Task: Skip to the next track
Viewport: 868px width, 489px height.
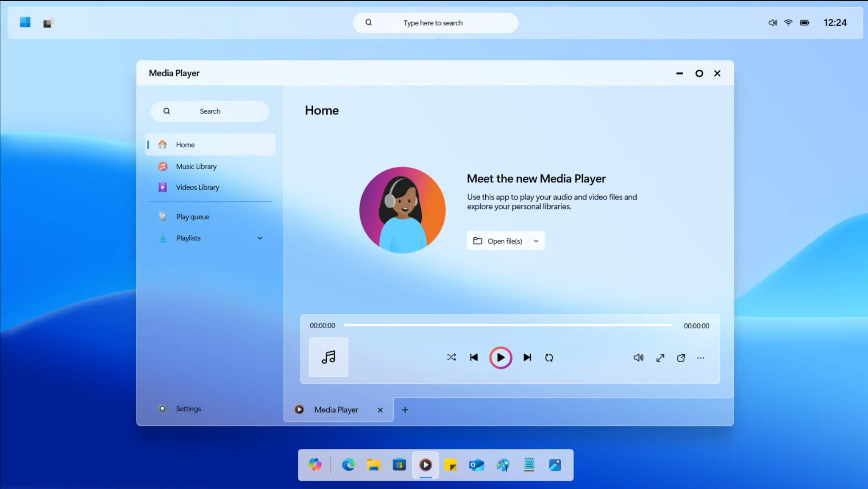Action: 527,357
